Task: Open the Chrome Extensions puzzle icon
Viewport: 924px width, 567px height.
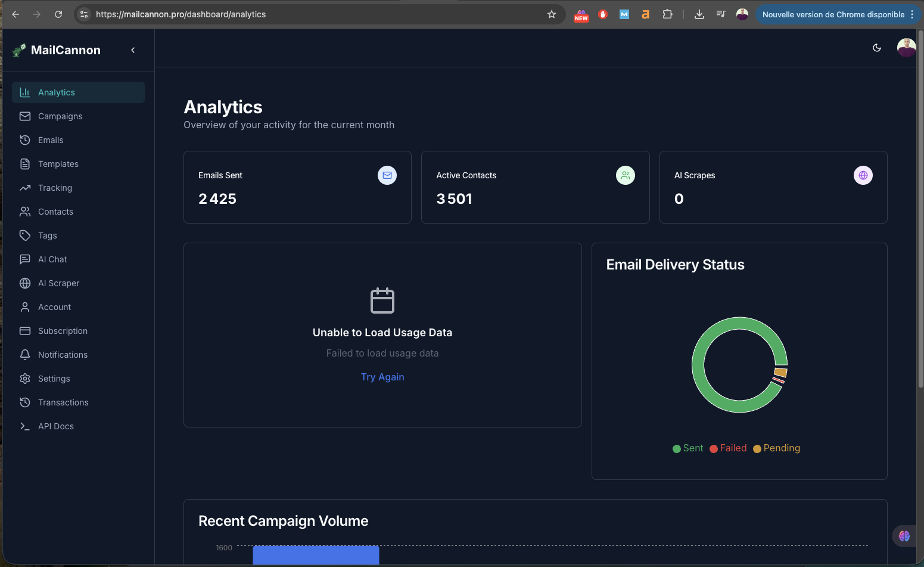Action: coord(667,14)
